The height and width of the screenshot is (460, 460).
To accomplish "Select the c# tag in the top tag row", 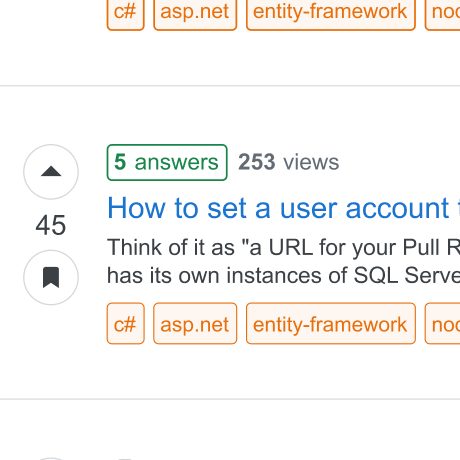I will pyautogui.click(x=126, y=15).
